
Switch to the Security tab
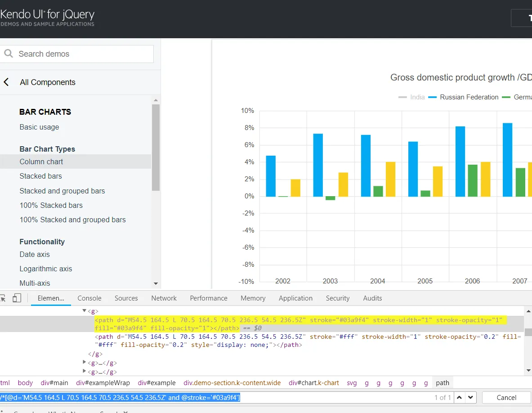click(338, 298)
